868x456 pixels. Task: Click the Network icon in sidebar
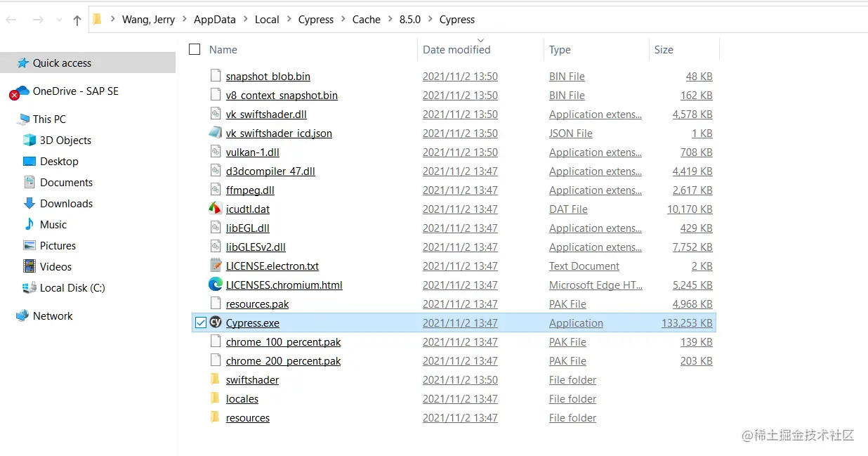[x=22, y=315]
